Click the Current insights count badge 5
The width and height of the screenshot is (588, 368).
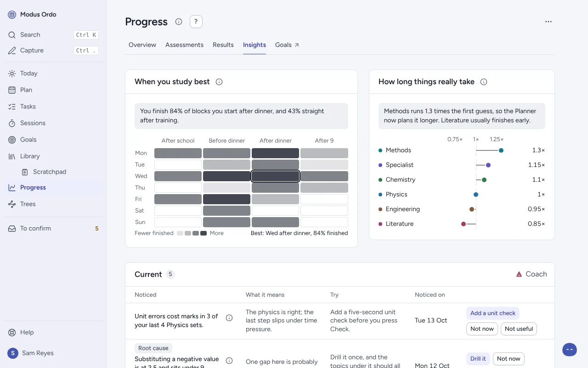pyautogui.click(x=170, y=274)
